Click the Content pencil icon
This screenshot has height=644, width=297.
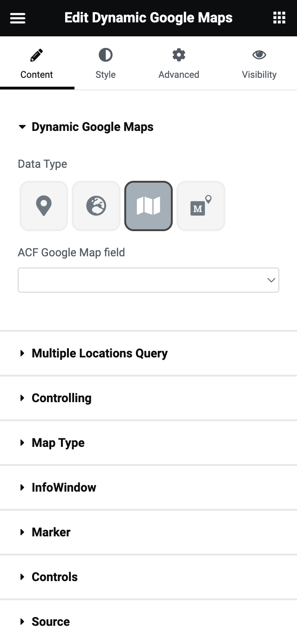tap(37, 55)
